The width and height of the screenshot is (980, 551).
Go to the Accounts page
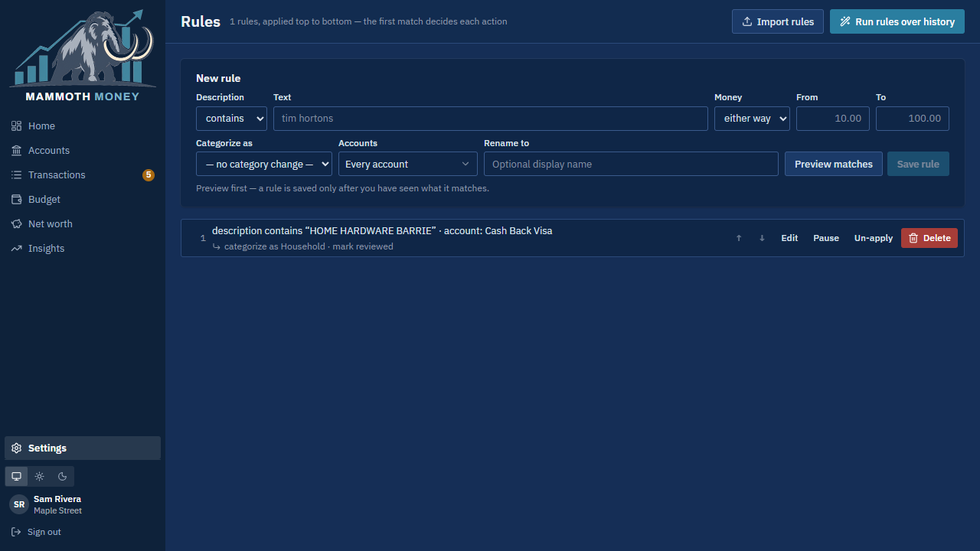click(x=83, y=150)
